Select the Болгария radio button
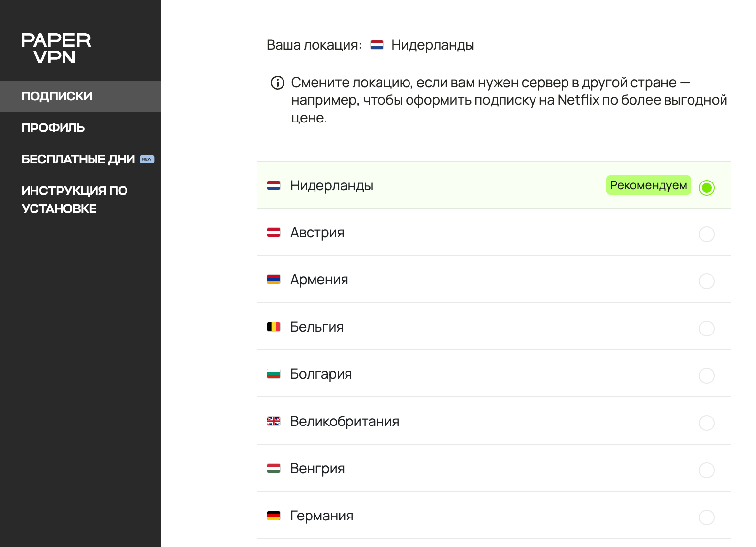This screenshot has height=547, width=756. click(706, 376)
